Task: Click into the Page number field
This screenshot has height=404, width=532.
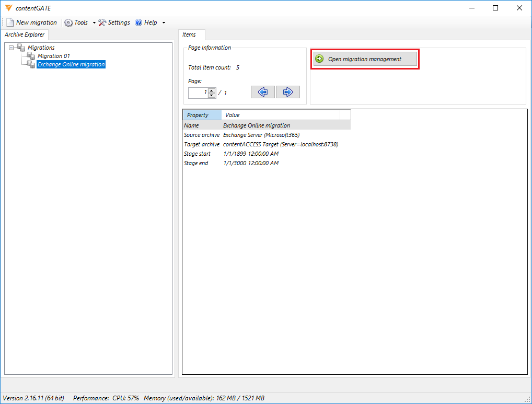Action: click(198, 93)
